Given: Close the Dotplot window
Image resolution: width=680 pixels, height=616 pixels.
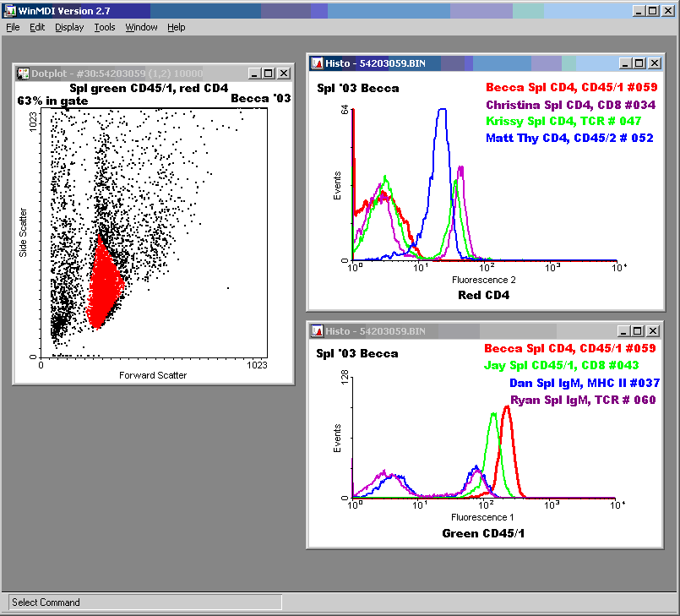Looking at the screenshot, I should (x=283, y=74).
